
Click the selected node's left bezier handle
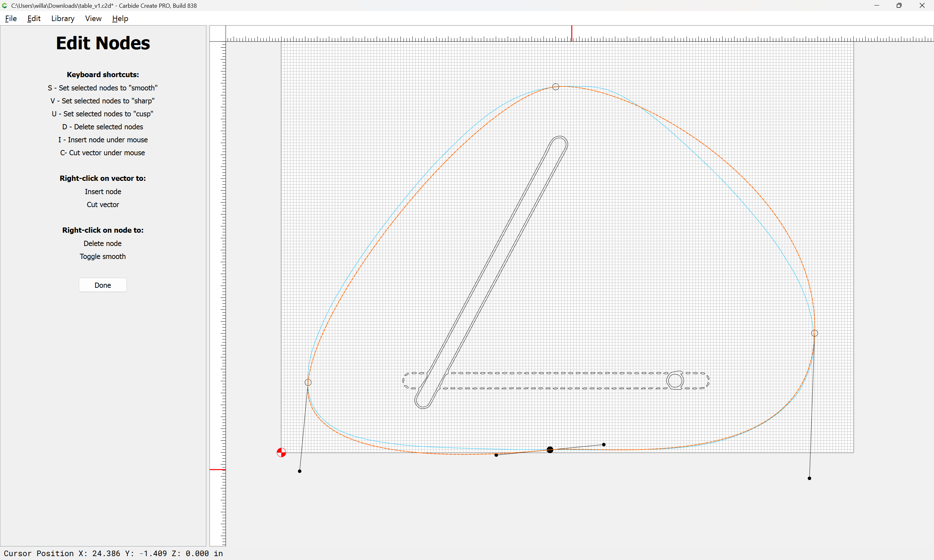[x=496, y=455]
